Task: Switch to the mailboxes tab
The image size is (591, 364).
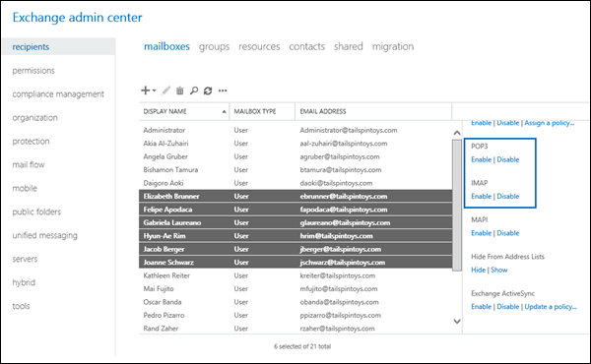Action: point(167,46)
